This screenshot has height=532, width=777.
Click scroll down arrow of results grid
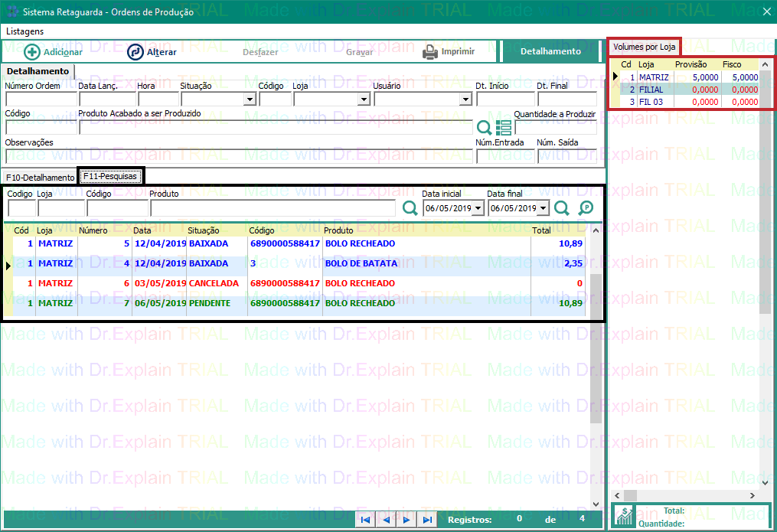[x=596, y=504]
